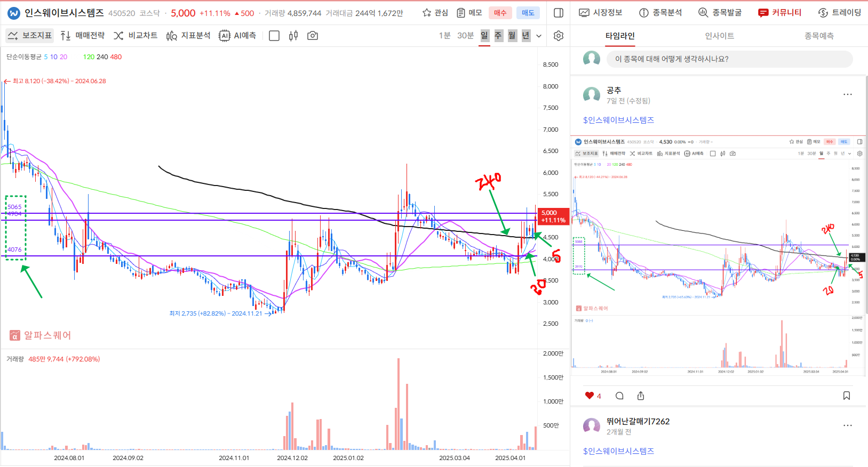The width and height of the screenshot is (868, 467).
Task: Add stock to watchlist via 관심 star
Action: click(435, 13)
